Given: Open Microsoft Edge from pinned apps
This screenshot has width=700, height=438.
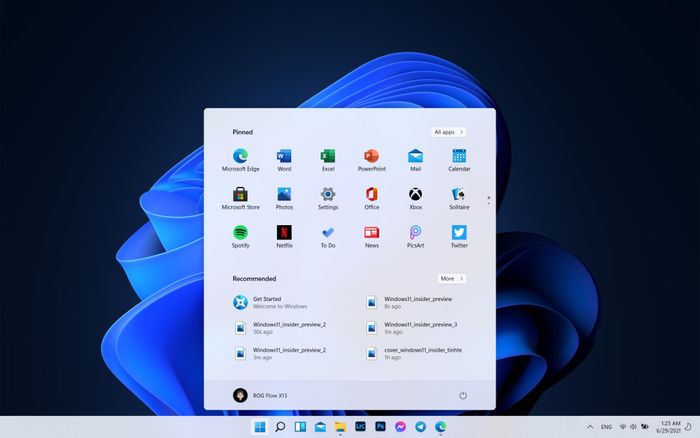Looking at the screenshot, I should tap(240, 160).
